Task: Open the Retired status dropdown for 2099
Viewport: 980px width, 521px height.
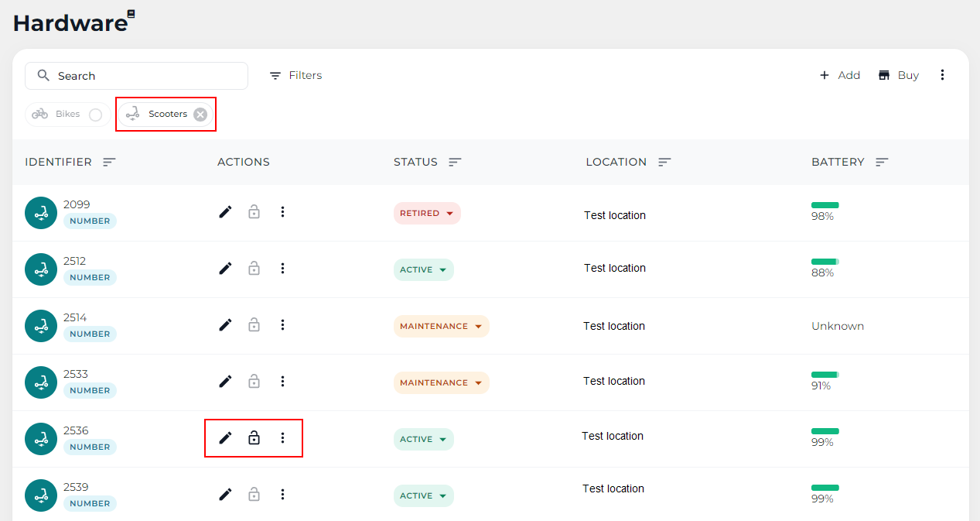Action: pyautogui.click(x=427, y=214)
